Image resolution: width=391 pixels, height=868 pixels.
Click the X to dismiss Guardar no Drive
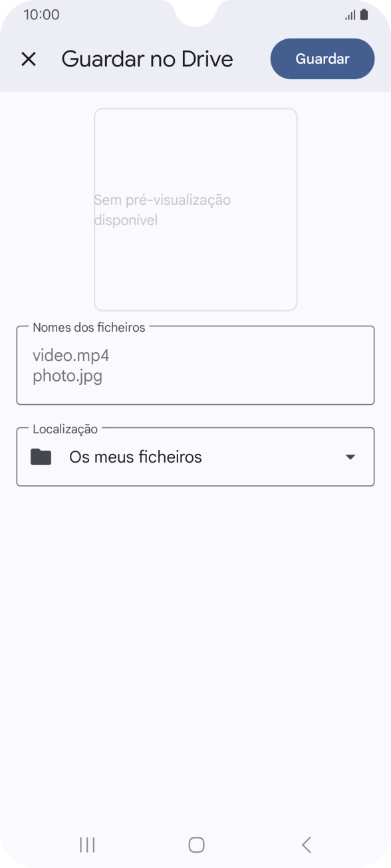coord(29,58)
